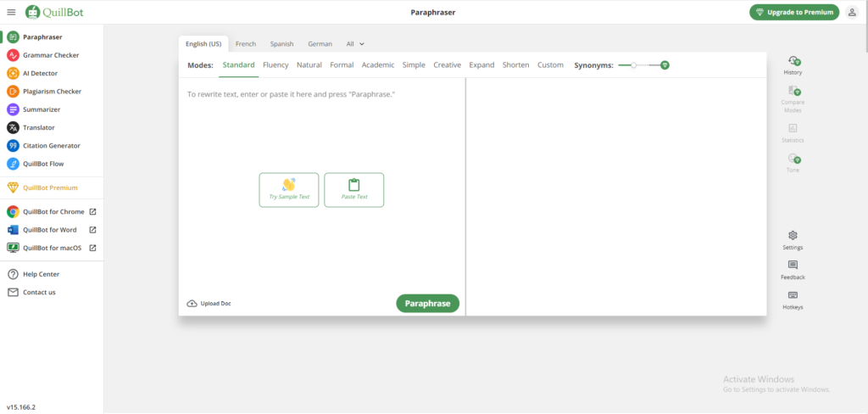Open the QuillBot Flow icon

(x=13, y=164)
